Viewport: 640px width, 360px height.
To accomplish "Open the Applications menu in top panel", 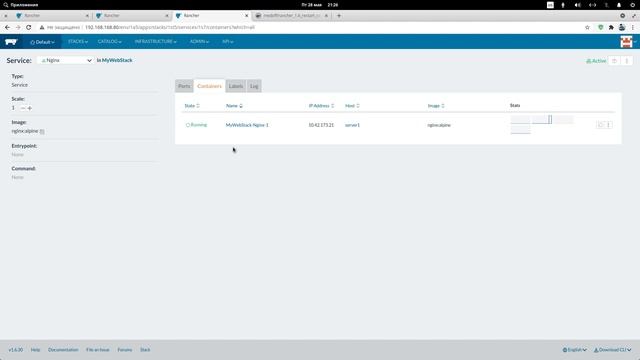I will point(20,5).
